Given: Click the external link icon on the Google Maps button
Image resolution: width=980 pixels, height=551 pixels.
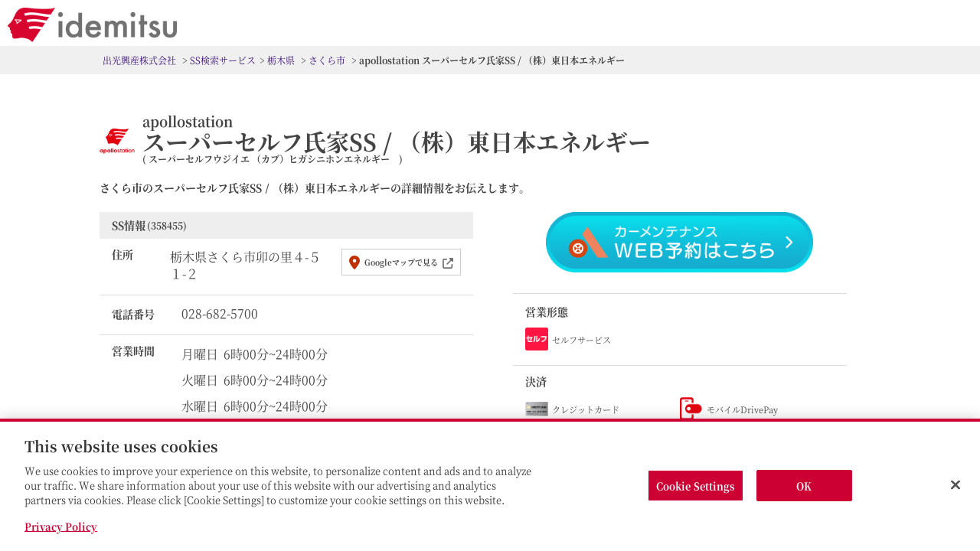Looking at the screenshot, I should click(x=448, y=262).
